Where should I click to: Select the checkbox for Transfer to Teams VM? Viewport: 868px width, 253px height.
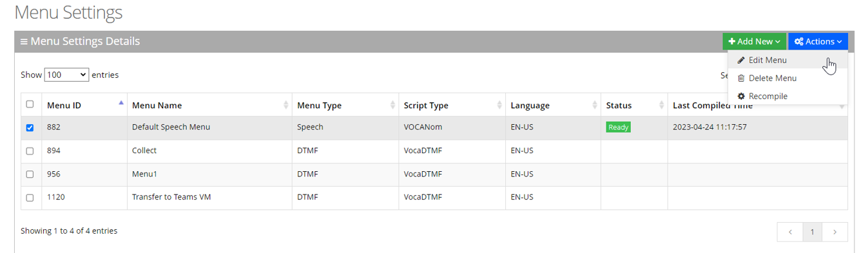(x=30, y=197)
